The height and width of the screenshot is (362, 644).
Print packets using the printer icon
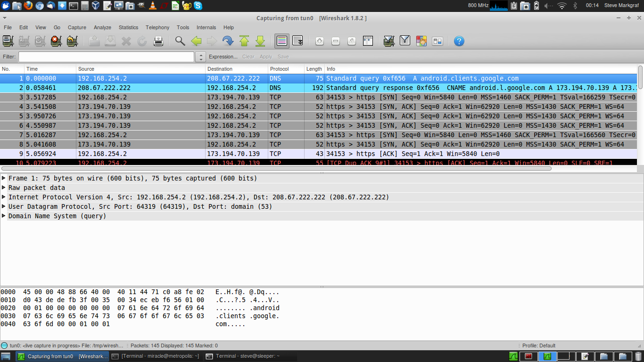pyautogui.click(x=158, y=41)
